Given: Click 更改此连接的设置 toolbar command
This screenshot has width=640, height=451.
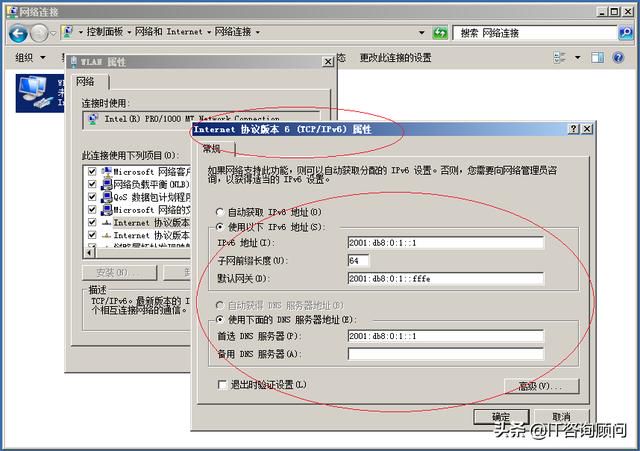Looking at the screenshot, I should pos(395,58).
